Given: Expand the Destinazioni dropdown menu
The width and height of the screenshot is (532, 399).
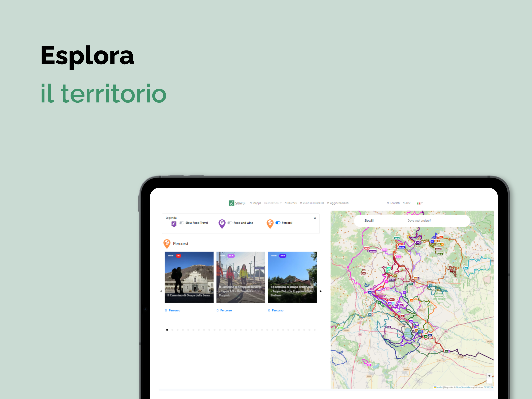Looking at the screenshot, I should click(273, 203).
